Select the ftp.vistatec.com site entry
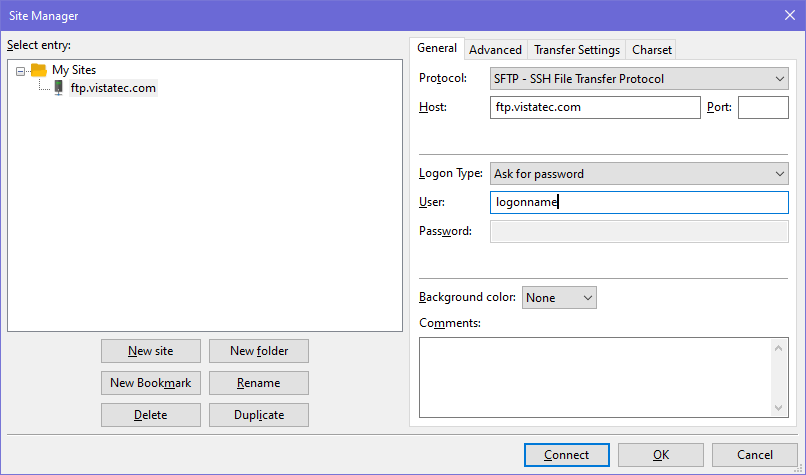 coord(113,88)
